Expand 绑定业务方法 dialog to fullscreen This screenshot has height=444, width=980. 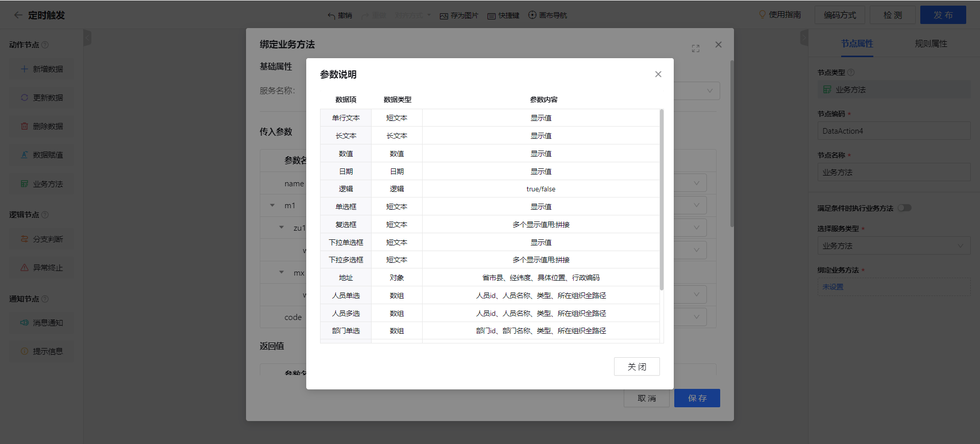click(x=695, y=48)
